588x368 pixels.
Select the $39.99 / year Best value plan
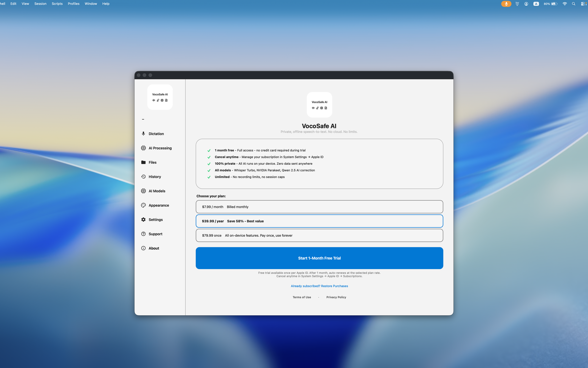point(319,221)
